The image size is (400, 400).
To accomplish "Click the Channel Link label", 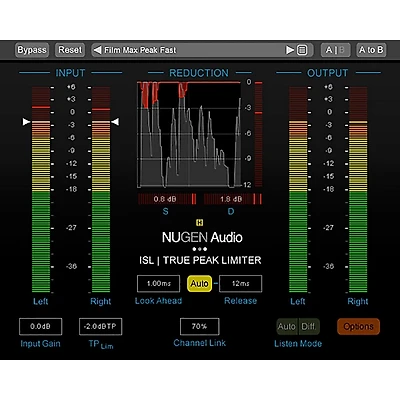I will 199,343.
